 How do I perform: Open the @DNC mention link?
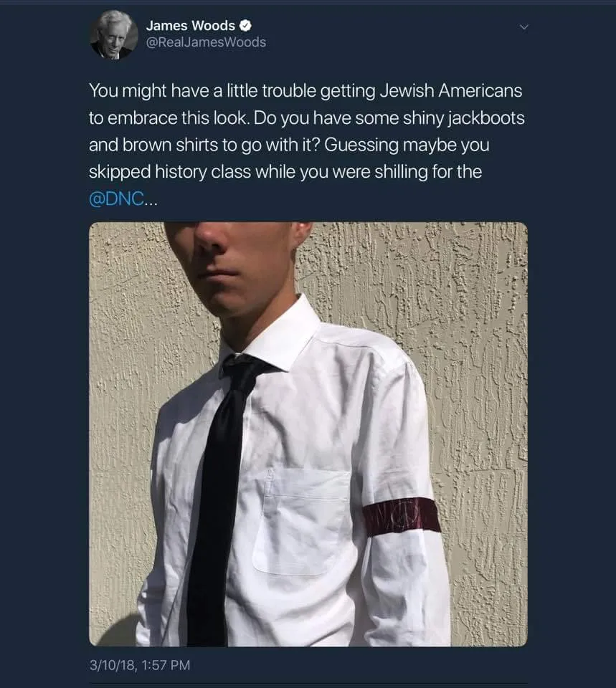coord(116,199)
